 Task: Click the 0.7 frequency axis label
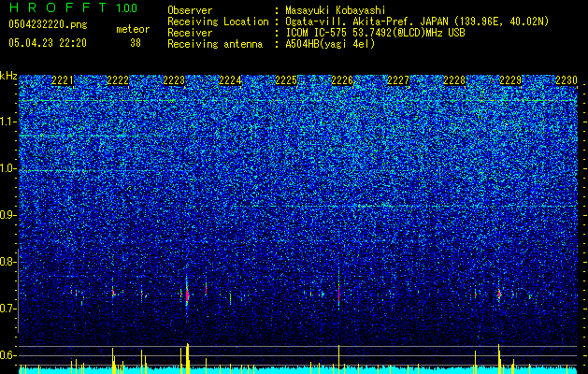[7, 309]
